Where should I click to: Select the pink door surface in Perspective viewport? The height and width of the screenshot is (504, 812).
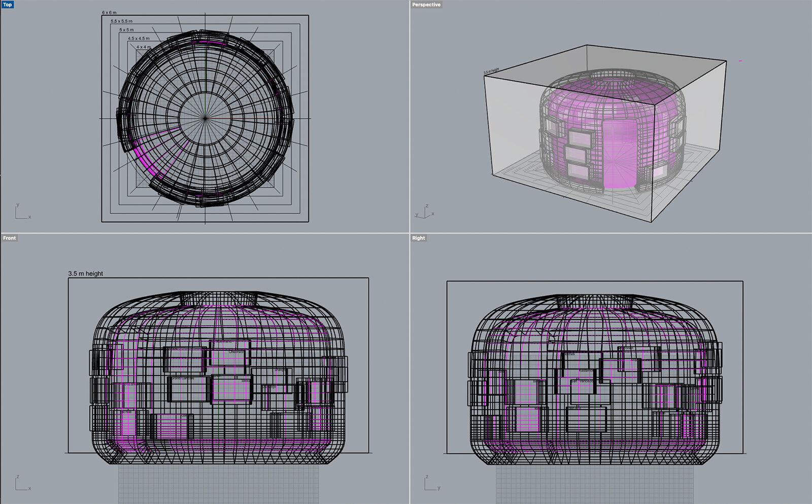click(620, 155)
